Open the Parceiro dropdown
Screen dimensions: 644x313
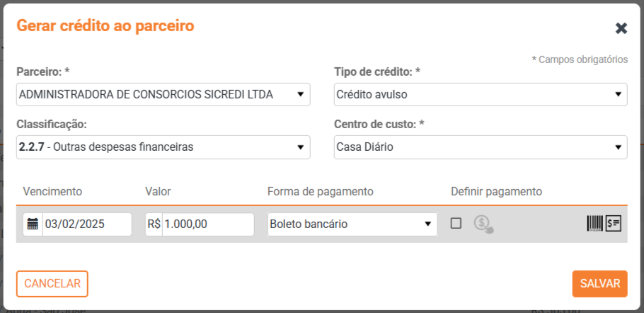(x=163, y=94)
